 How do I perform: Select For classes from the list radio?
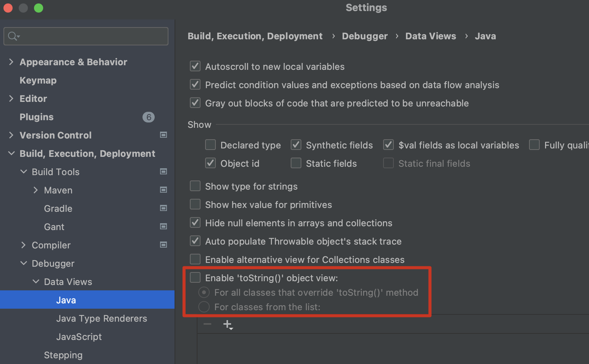pyautogui.click(x=204, y=307)
